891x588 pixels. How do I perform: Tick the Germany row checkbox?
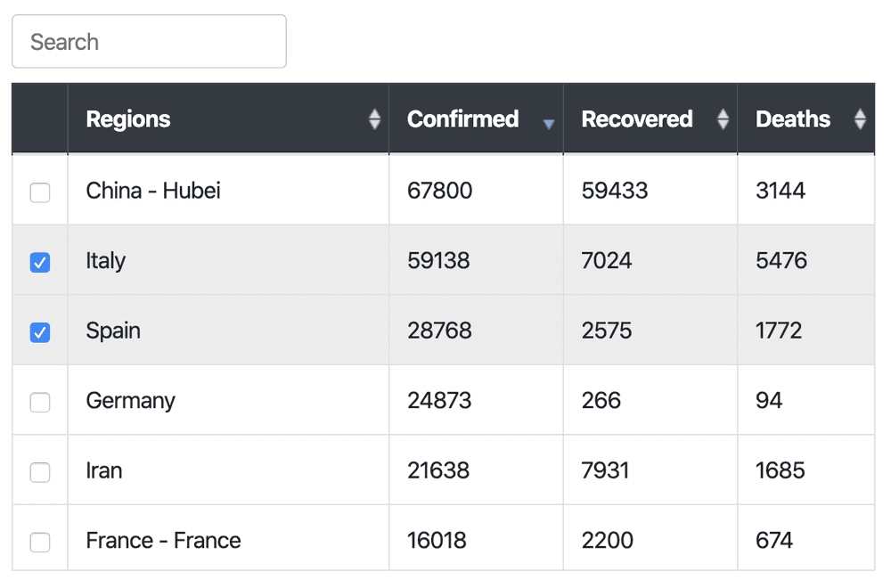[40, 402]
